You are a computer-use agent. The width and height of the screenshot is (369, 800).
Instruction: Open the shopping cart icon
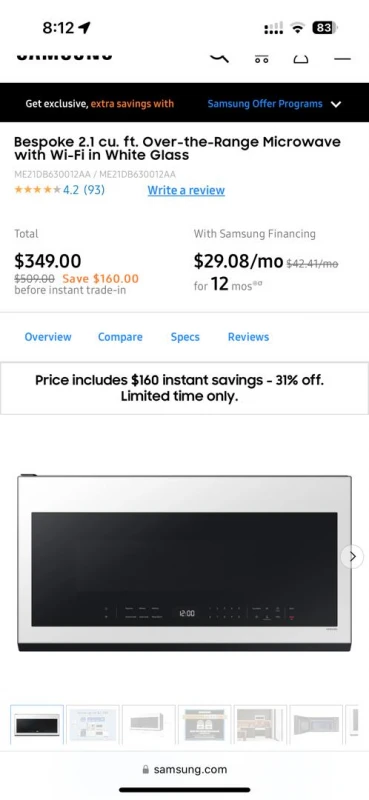point(261,59)
